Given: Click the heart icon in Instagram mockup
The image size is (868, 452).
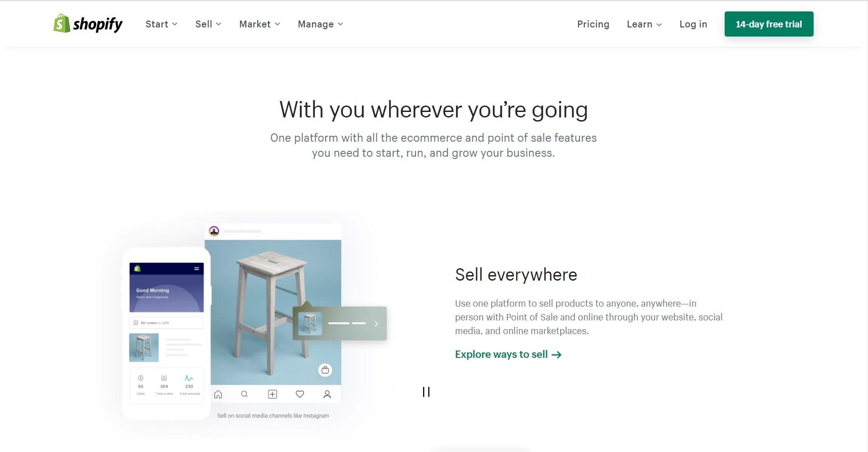Looking at the screenshot, I should [x=300, y=394].
